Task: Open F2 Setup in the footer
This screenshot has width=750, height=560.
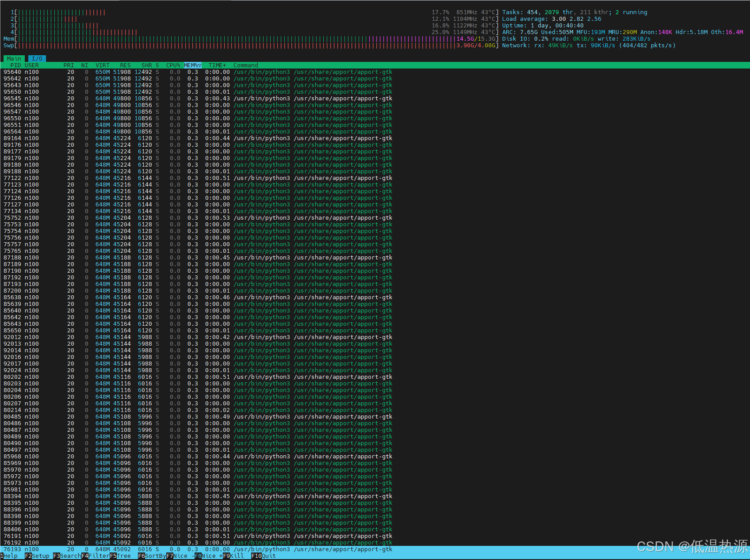Action: tap(37, 556)
